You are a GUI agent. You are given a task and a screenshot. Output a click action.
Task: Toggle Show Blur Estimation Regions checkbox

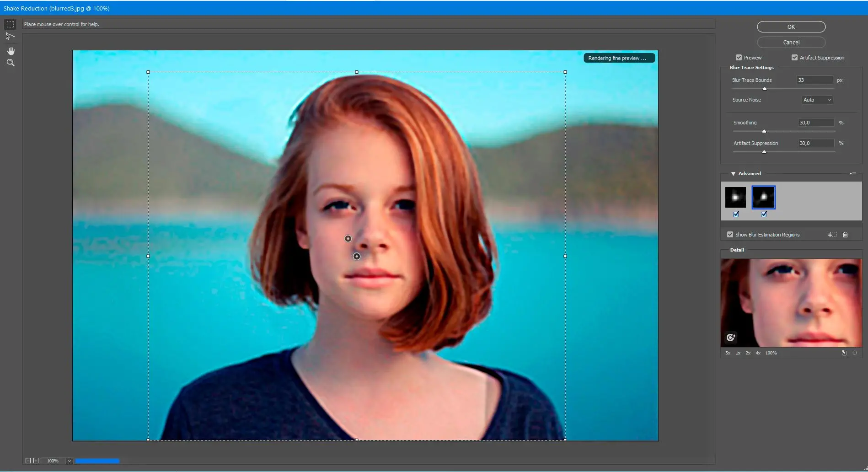[730, 235]
